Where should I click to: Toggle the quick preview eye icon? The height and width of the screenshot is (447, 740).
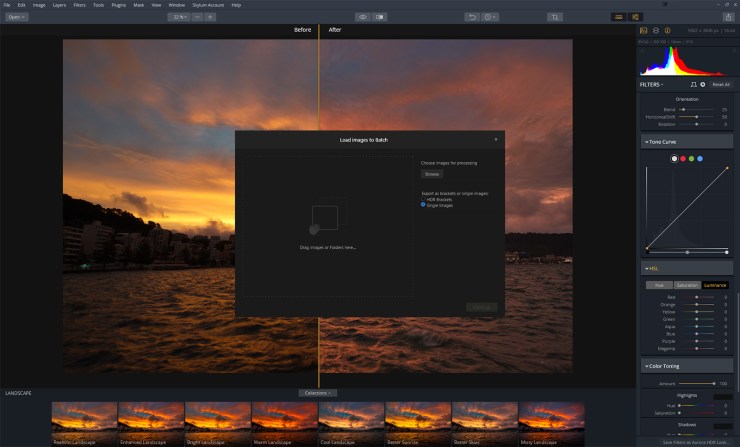click(362, 17)
